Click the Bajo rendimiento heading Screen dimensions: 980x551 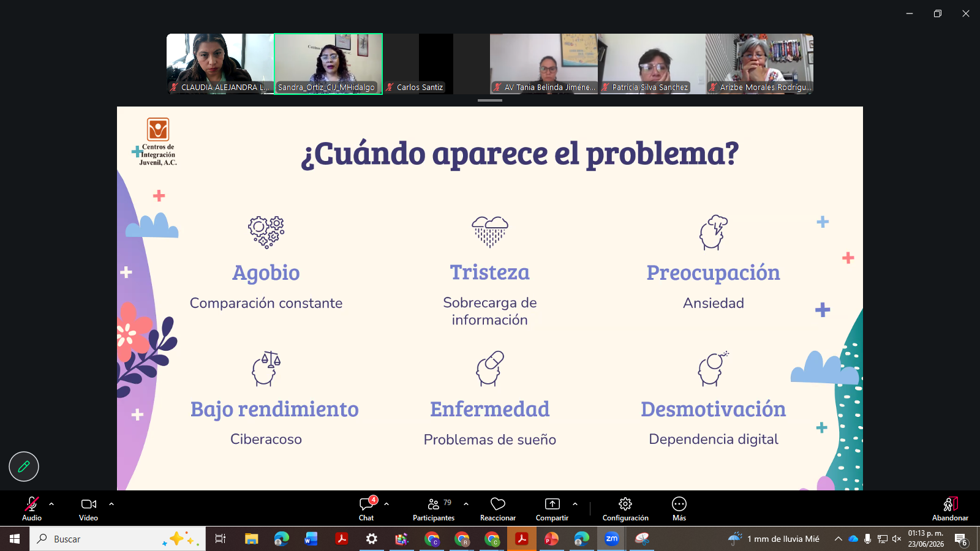click(274, 410)
